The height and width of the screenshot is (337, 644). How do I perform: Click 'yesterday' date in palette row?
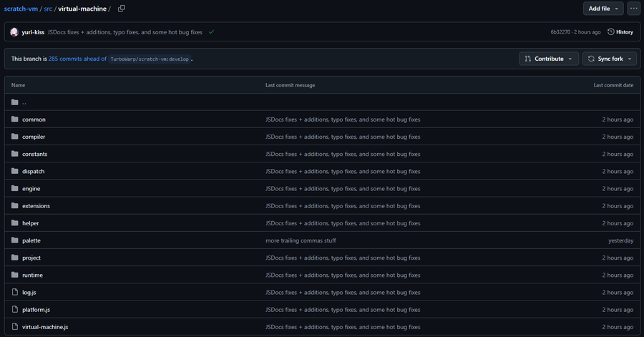click(x=620, y=240)
